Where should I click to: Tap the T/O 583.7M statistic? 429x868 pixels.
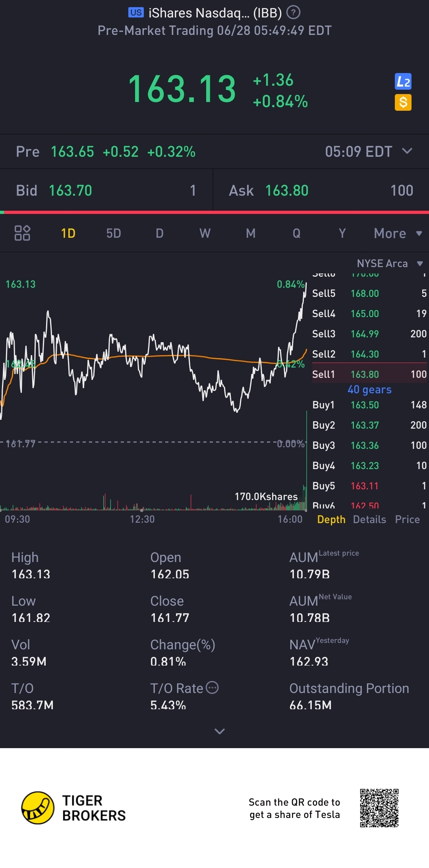(x=33, y=697)
